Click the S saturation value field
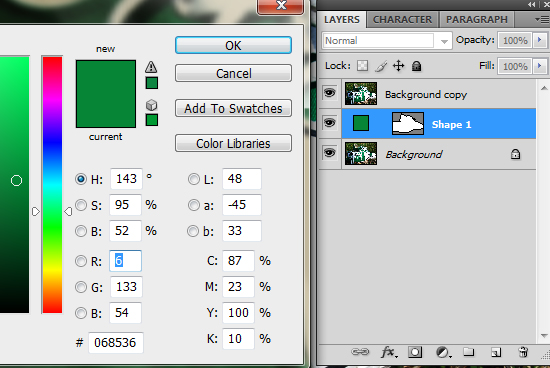Image resolution: width=550 pixels, height=368 pixels. tap(126, 205)
